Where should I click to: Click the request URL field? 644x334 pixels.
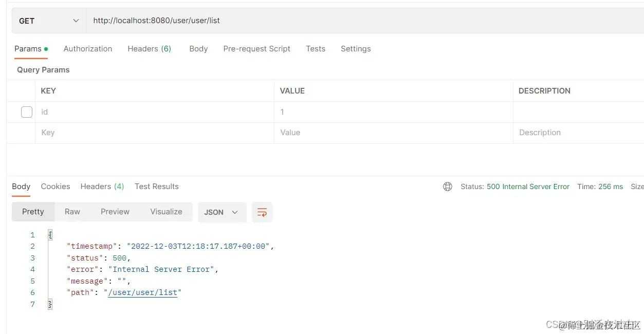(x=365, y=21)
